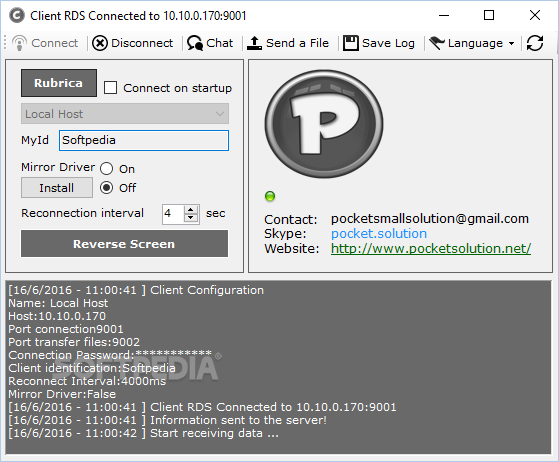Open the Chat window
This screenshot has height=462, width=559.
(x=210, y=43)
